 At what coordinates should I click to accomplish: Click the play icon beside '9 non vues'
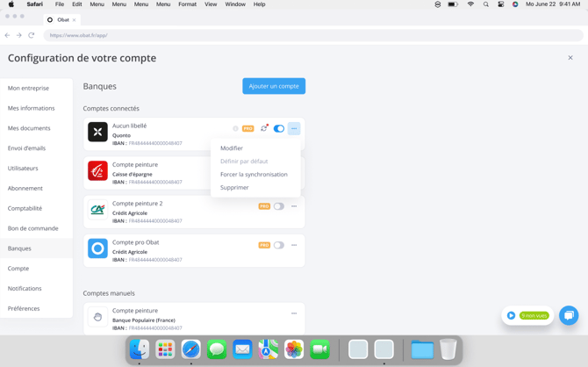pyautogui.click(x=511, y=315)
